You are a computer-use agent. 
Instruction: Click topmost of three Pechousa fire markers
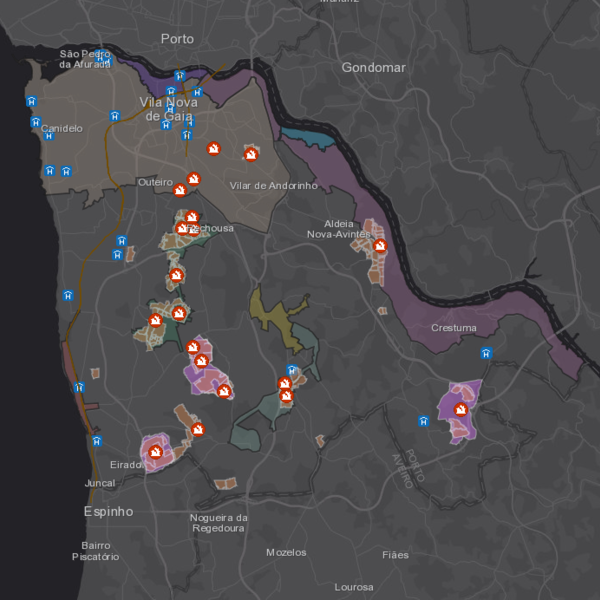tap(192, 217)
